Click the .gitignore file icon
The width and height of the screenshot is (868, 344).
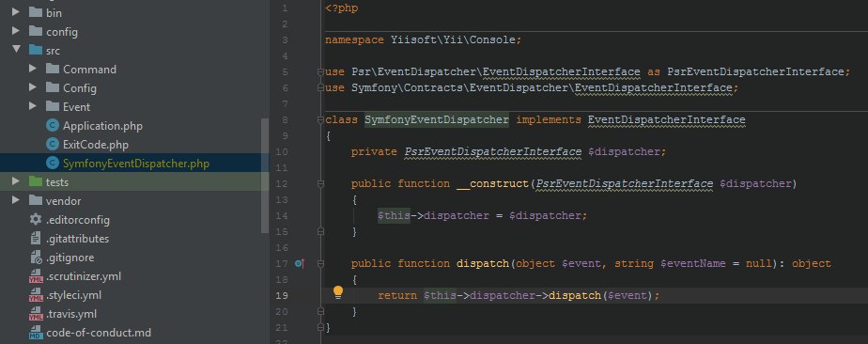point(36,258)
